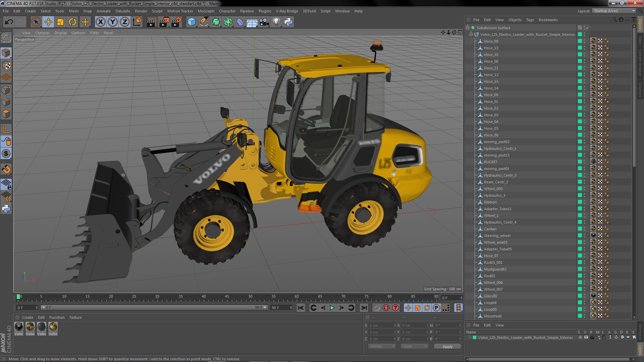The height and width of the screenshot is (362, 644).
Task: Click the Render to Picture Viewer icon
Action: [164, 22]
